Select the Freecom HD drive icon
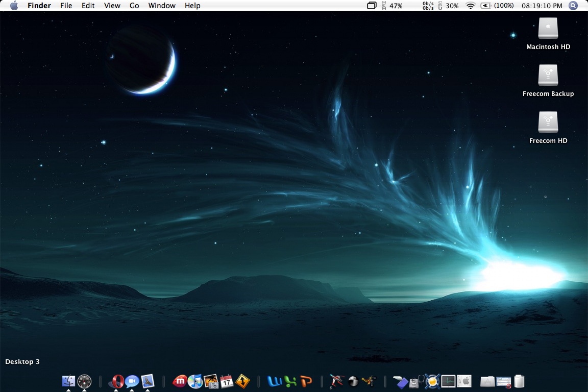The width and height of the screenshot is (588, 392). (x=548, y=122)
